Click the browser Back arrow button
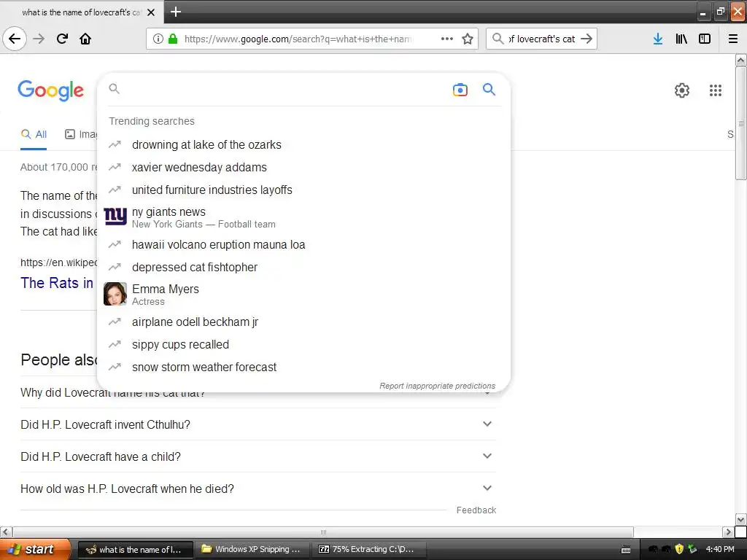Image resolution: width=747 pixels, height=560 pixels. [15, 39]
